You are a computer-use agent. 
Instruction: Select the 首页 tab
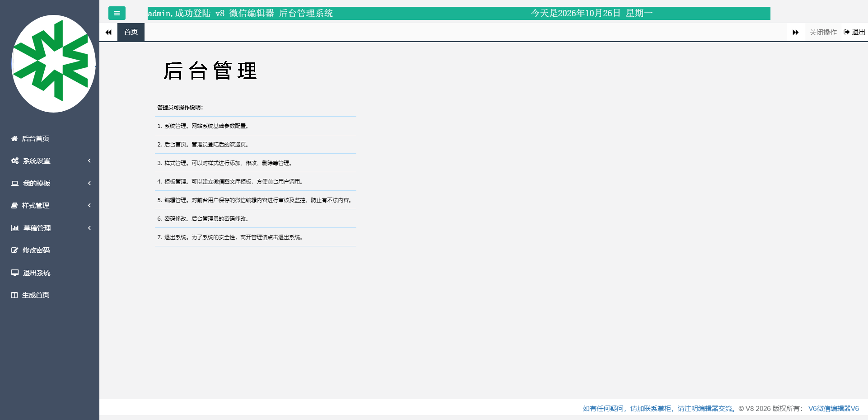pos(131,32)
